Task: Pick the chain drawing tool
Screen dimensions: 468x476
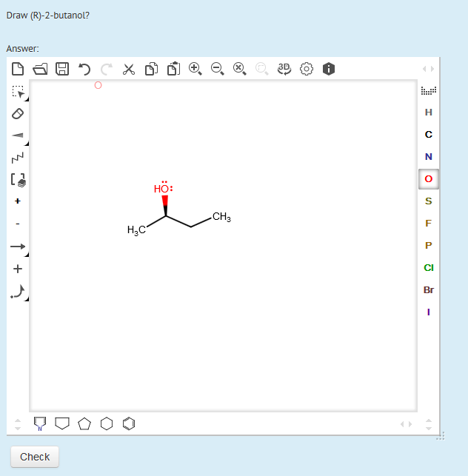Action: tap(18, 158)
